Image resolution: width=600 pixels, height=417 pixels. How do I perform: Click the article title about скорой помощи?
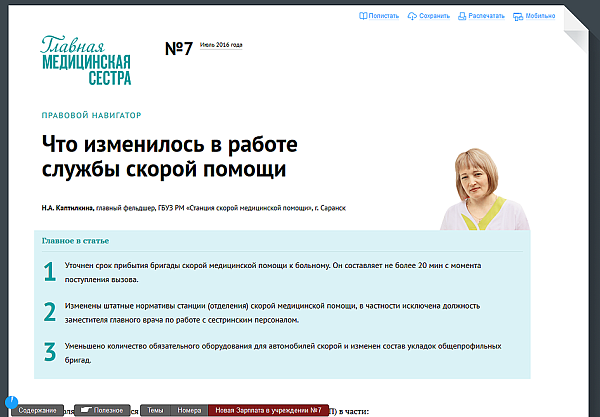tap(170, 156)
